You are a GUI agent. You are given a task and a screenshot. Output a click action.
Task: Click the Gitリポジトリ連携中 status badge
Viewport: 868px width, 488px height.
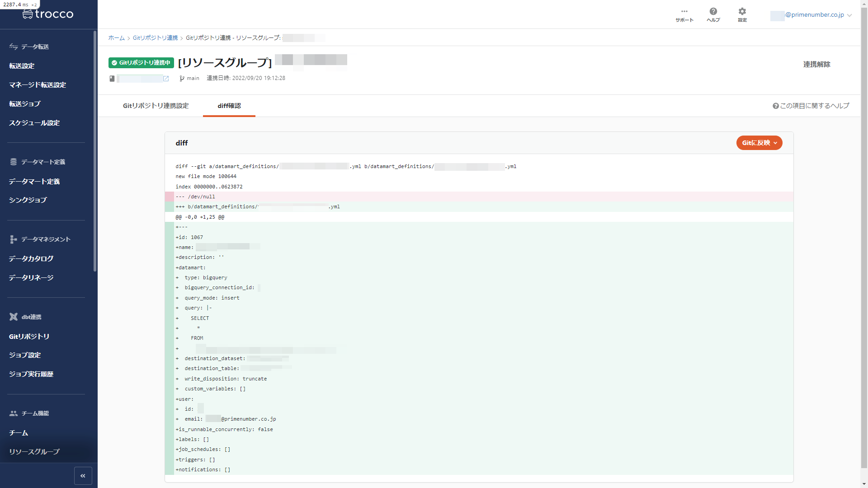(x=141, y=63)
